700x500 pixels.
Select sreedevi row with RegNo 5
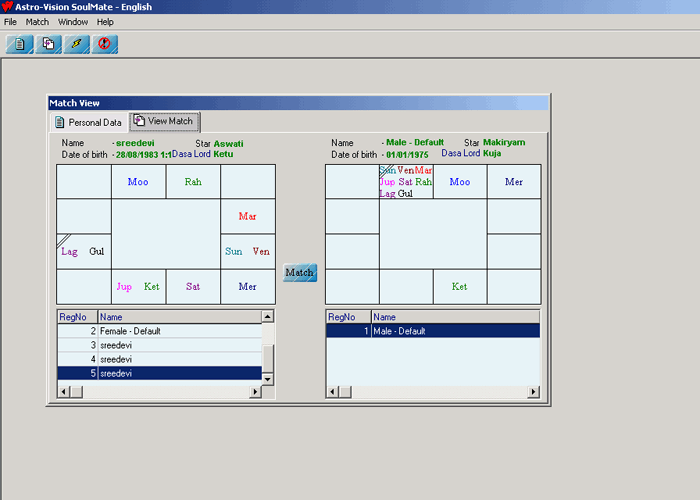pos(160,373)
